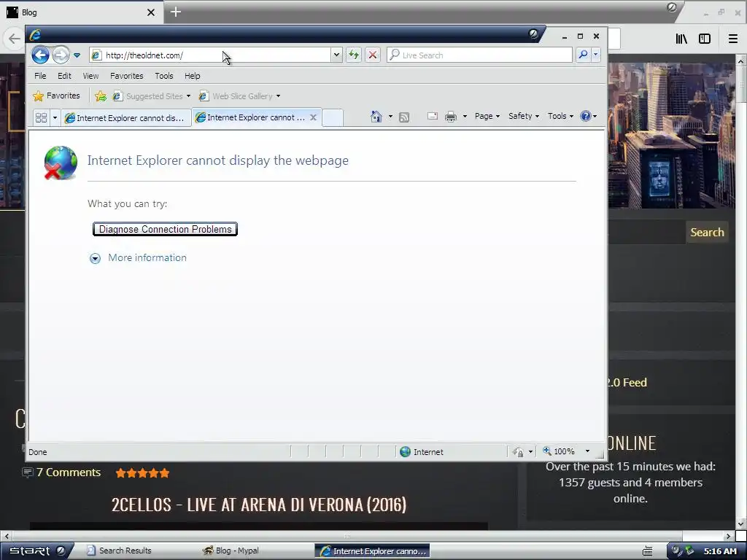Open Mypal Library bookshelf icon
Image resolution: width=747 pixels, height=560 pixels.
pyautogui.click(x=681, y=39)
